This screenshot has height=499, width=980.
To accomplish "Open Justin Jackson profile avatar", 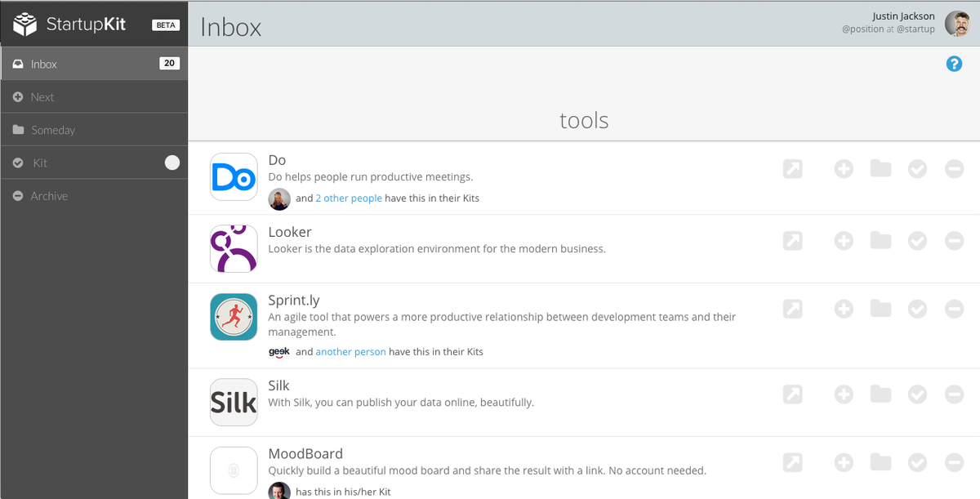I will [957, 24].
